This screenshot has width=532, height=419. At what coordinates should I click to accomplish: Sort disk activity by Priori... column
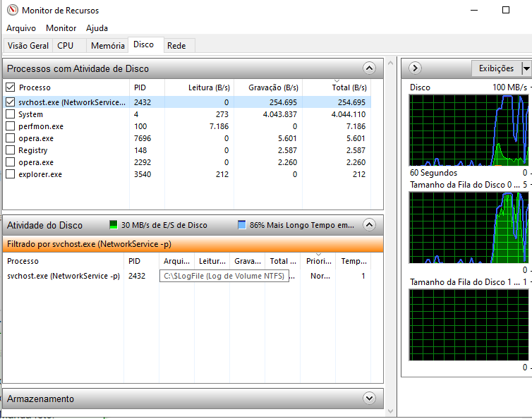(x=318, y=261)
